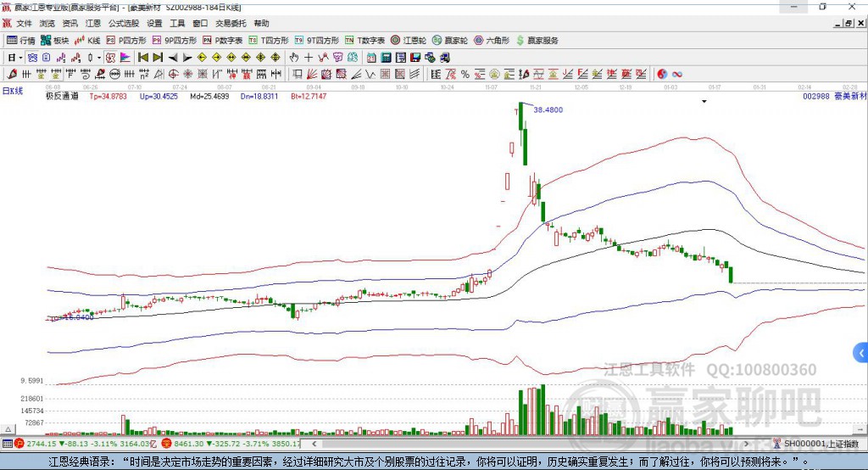
Task: Click the 极反通道 indicator name
Action: (x=62, y=96)
